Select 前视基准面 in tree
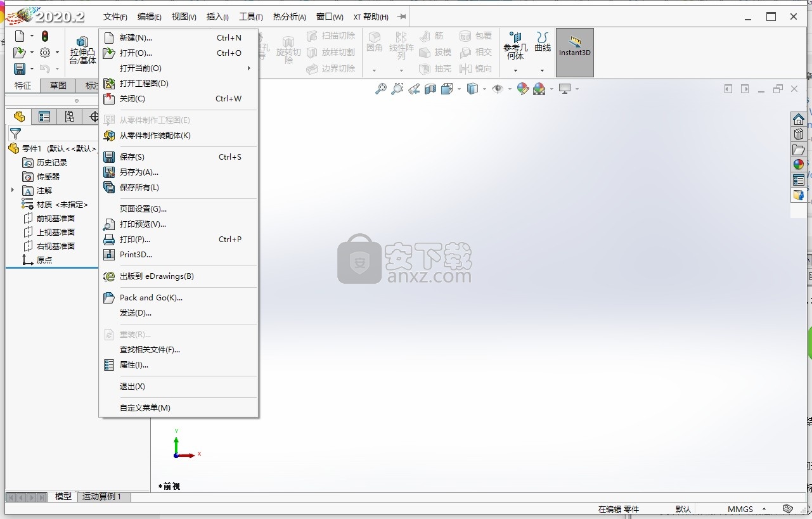The height and width of the screenshot is (519, 812). (x=49, y=219)
